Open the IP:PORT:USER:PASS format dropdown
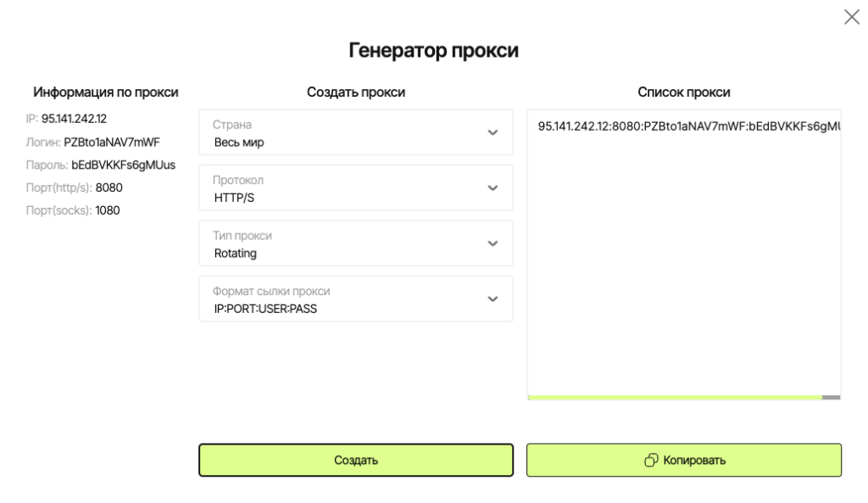Screen dimensions: 868x503 coord(356,299)
